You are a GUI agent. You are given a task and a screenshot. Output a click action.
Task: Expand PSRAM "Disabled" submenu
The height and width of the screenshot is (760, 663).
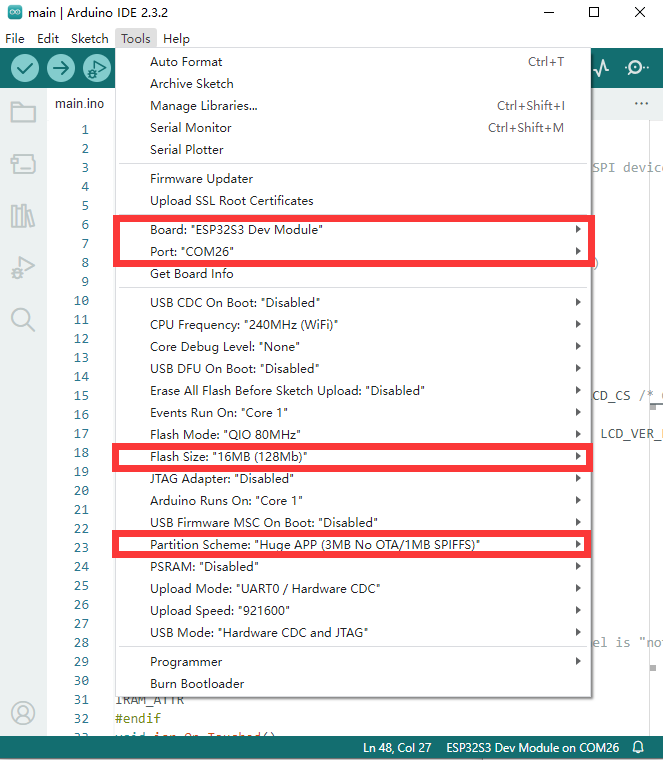pos(353,566)
